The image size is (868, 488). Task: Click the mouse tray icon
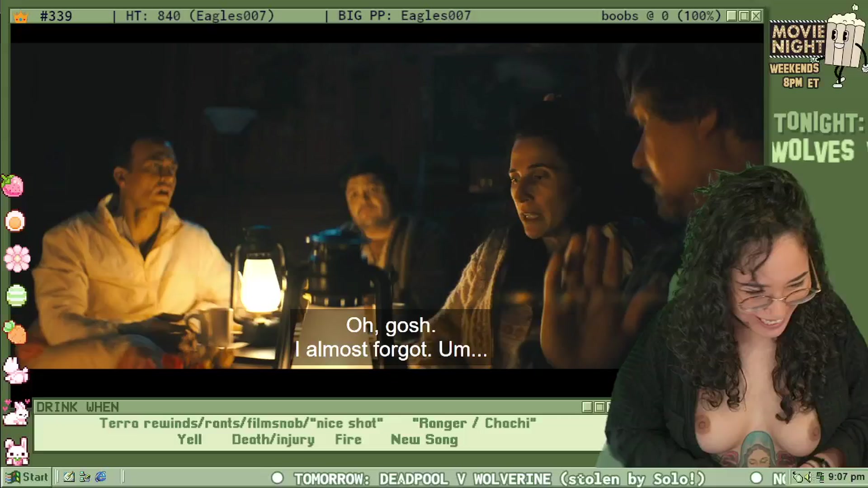tap(799, 477)
